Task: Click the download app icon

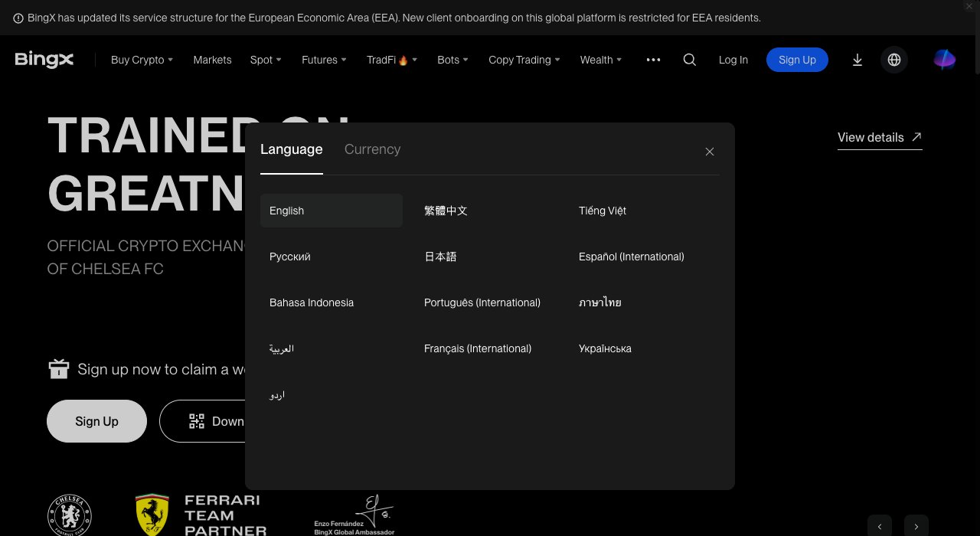Action: click(857, 60)
